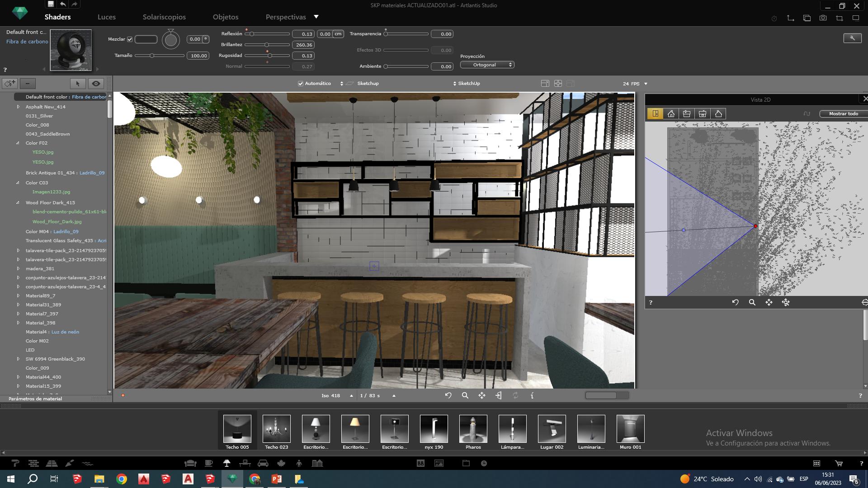
Task: Collapse the Wood Floor Dark_415 material
Action: click(18, 203)
